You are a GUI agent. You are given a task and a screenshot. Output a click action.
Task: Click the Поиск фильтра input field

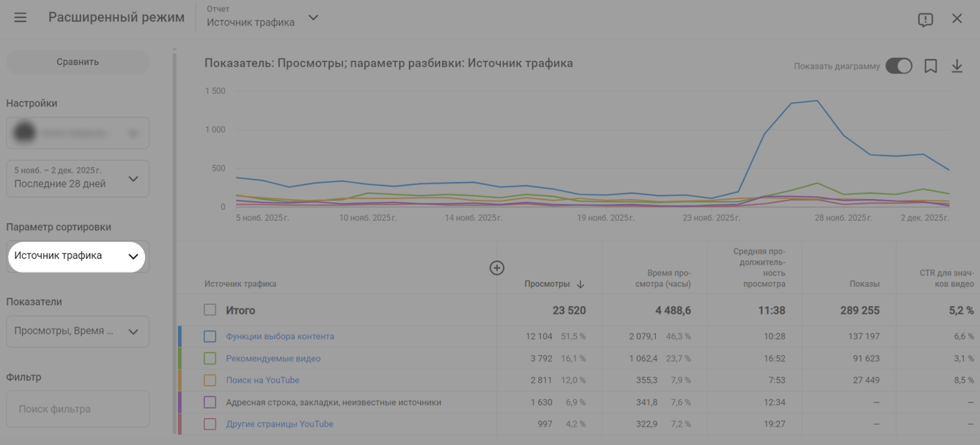pos(77,409)
